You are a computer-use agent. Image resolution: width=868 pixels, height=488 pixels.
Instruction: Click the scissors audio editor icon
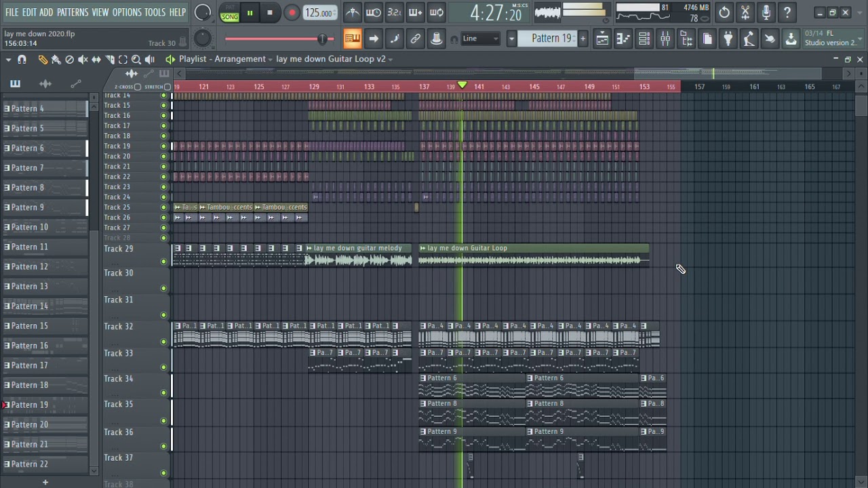tap(745, 12)
